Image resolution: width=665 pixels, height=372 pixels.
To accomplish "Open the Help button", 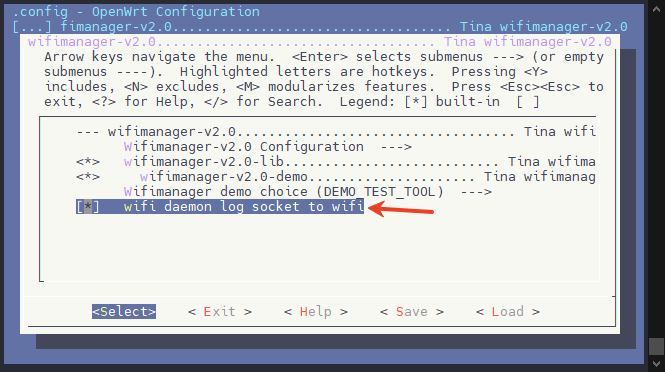I will pyautogui.click(x=316, y=312).
